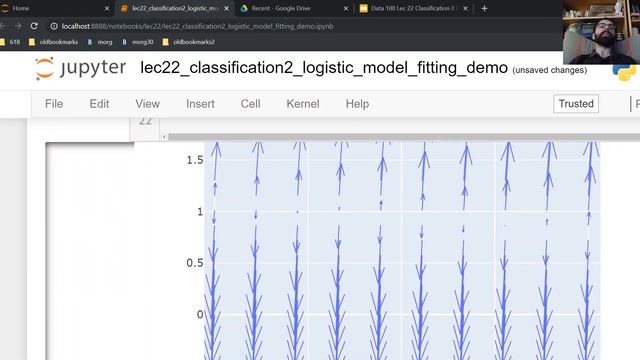
Task: Click the horizontal scrollbar above the plot
Action: (404, 137)
